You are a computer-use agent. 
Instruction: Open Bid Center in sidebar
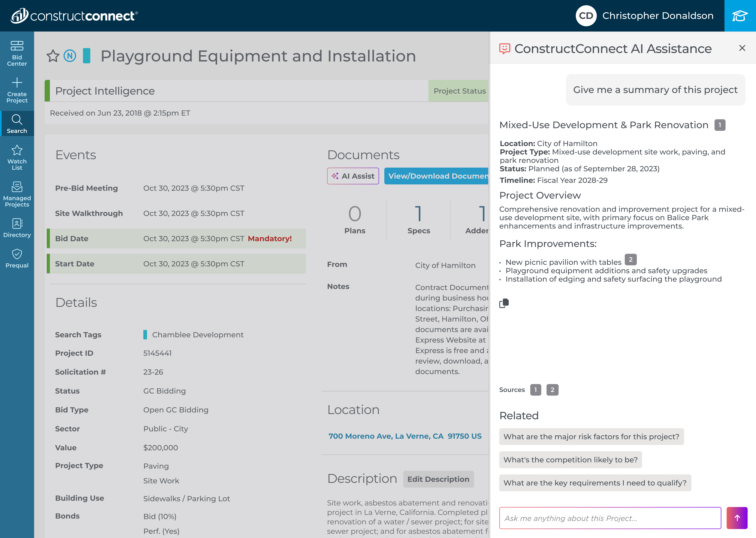(x=17, y=53)
